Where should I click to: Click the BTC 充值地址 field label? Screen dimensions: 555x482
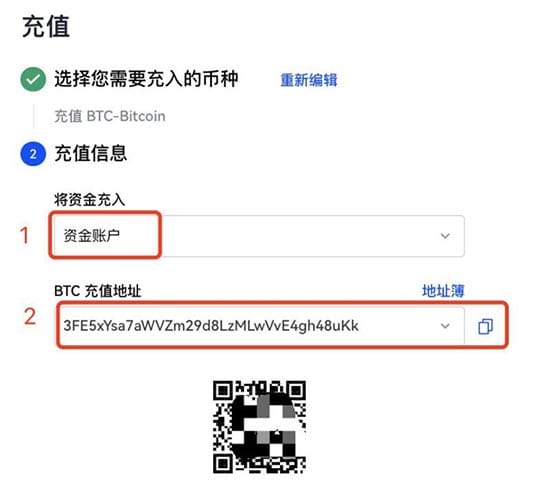98,291
